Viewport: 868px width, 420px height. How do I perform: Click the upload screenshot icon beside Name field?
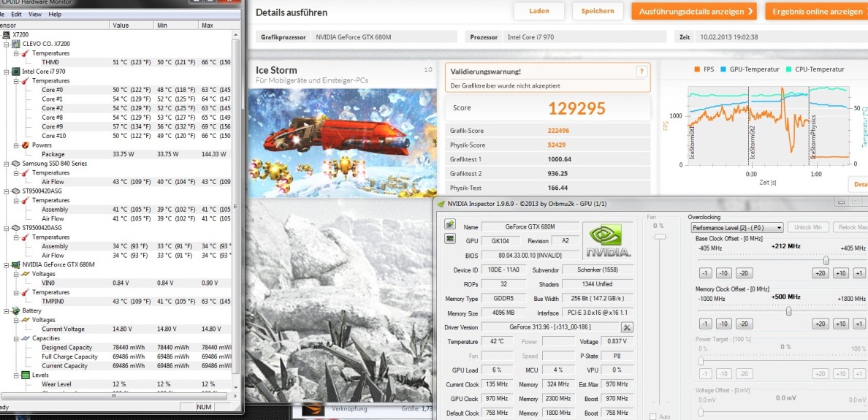point(450,225)
